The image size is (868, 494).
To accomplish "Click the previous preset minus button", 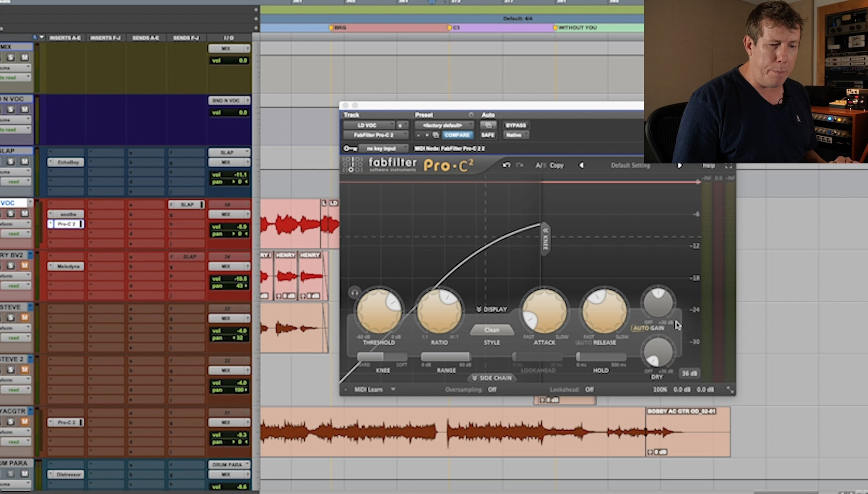I will pos(418,135).
